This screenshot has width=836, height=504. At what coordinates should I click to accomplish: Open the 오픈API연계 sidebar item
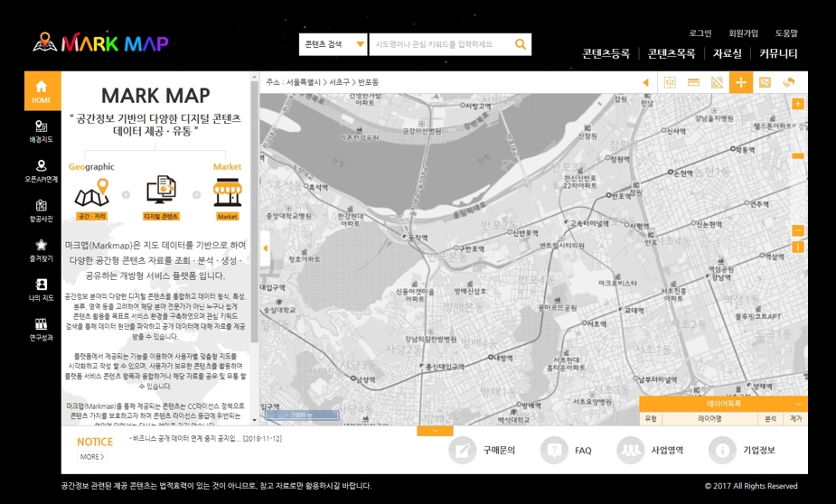tap(41, 171)
